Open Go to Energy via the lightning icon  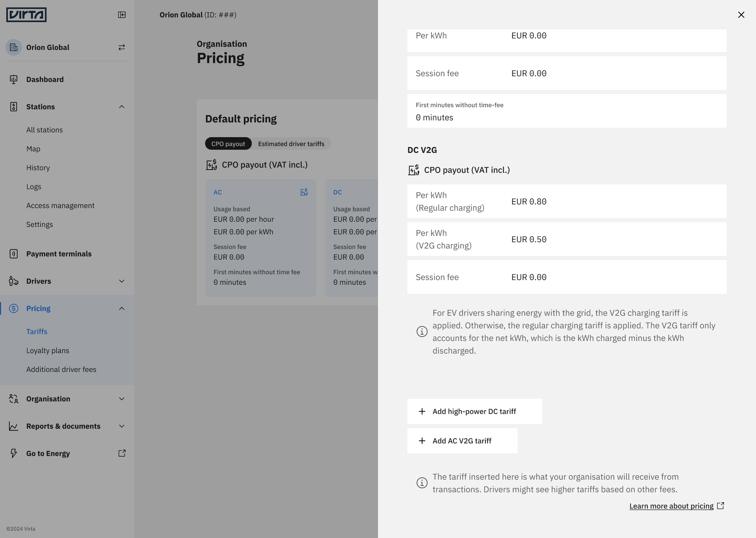14,454
